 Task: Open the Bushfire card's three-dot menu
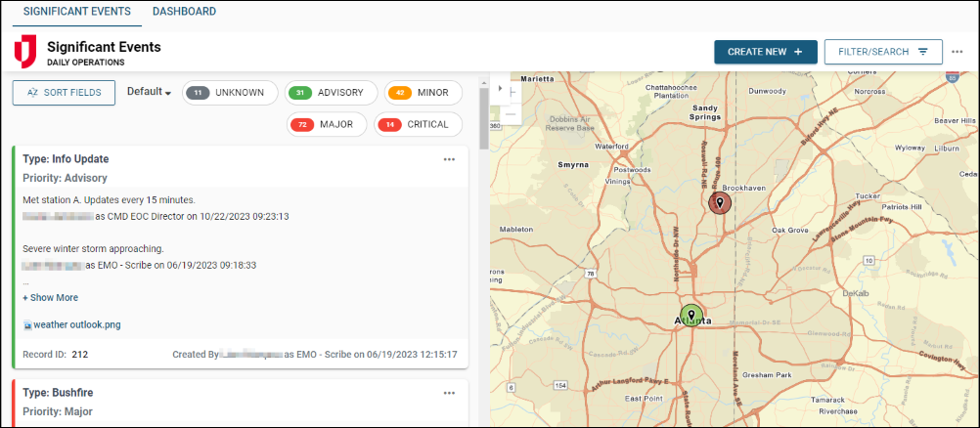pyautogui.click(x=449, y=393)
